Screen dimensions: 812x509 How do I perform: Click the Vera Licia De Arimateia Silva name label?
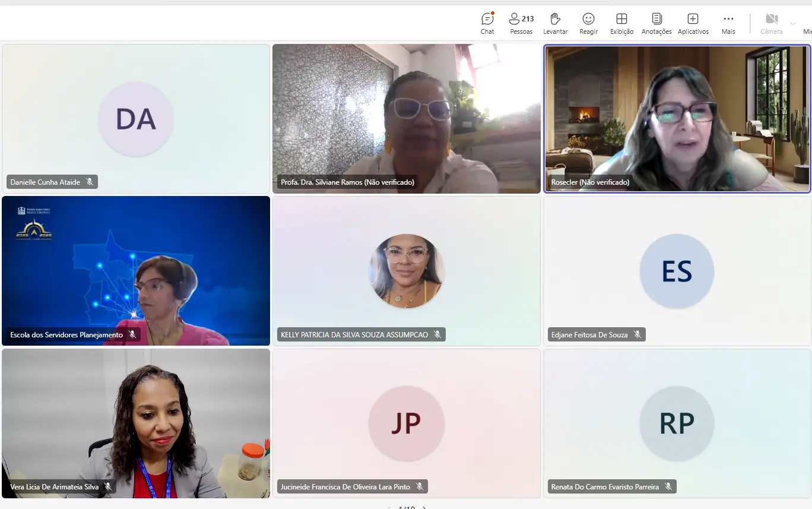tap(55, 487)
